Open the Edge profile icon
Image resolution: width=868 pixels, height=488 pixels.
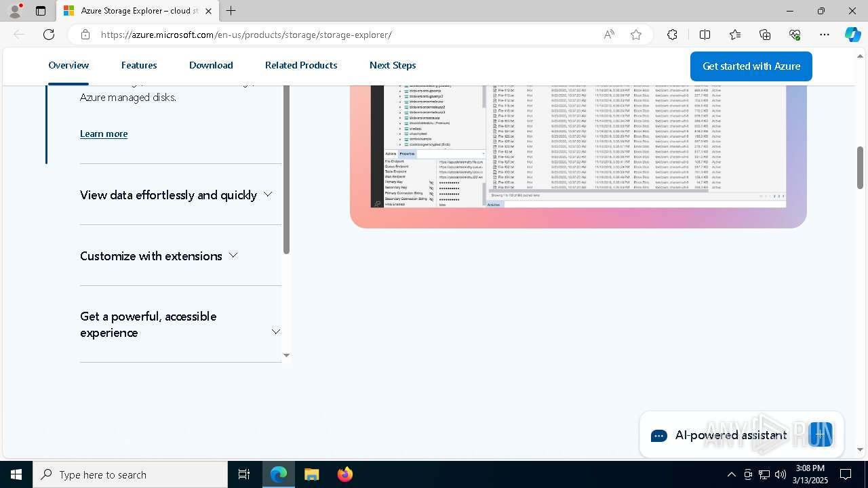15,11
